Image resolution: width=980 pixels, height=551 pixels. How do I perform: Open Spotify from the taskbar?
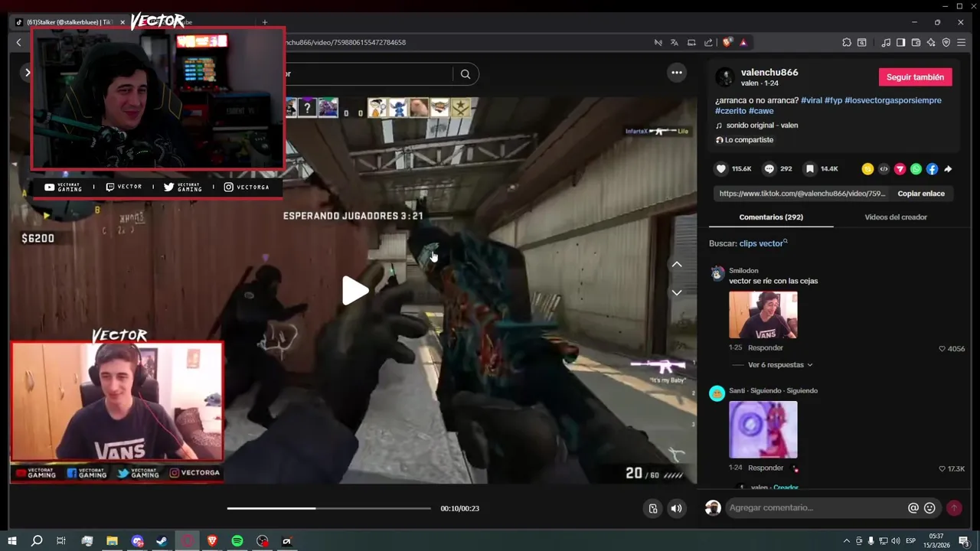click(237, 541)
